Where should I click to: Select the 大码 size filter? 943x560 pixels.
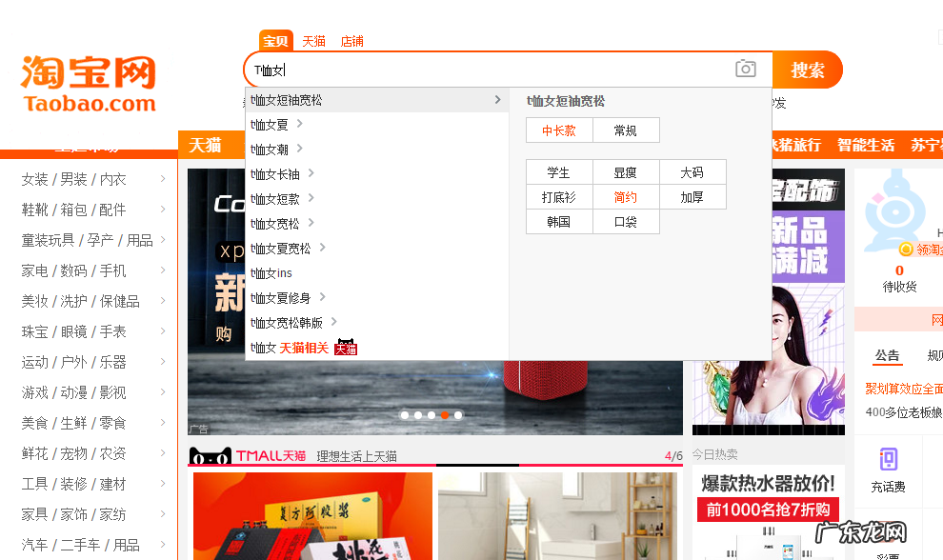click(x=692, y=172)
